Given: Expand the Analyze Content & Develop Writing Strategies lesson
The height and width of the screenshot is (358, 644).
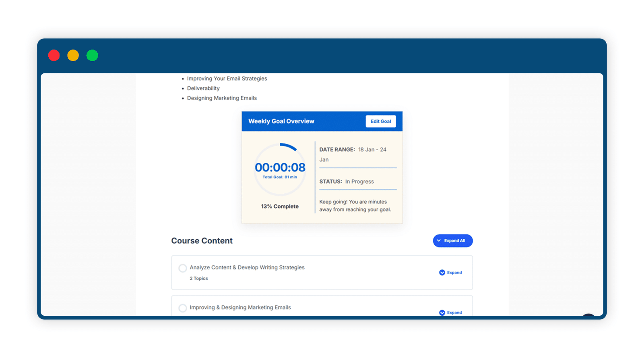Looking at the screenshot, I should (450, 273).
